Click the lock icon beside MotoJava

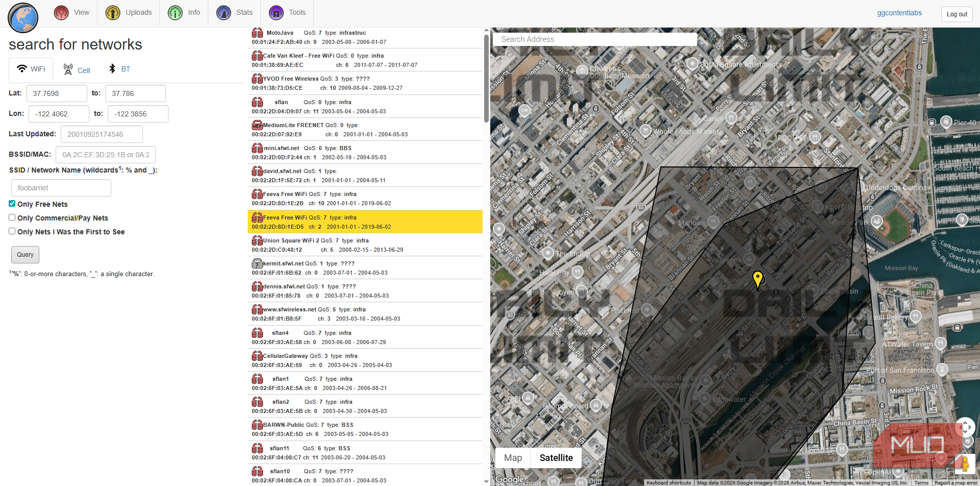(257, 33)
